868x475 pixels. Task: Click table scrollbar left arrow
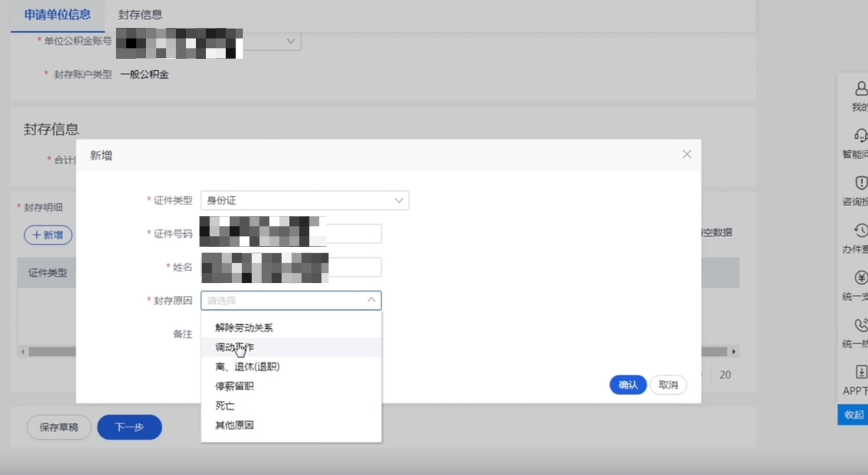[x=23, y=351]
